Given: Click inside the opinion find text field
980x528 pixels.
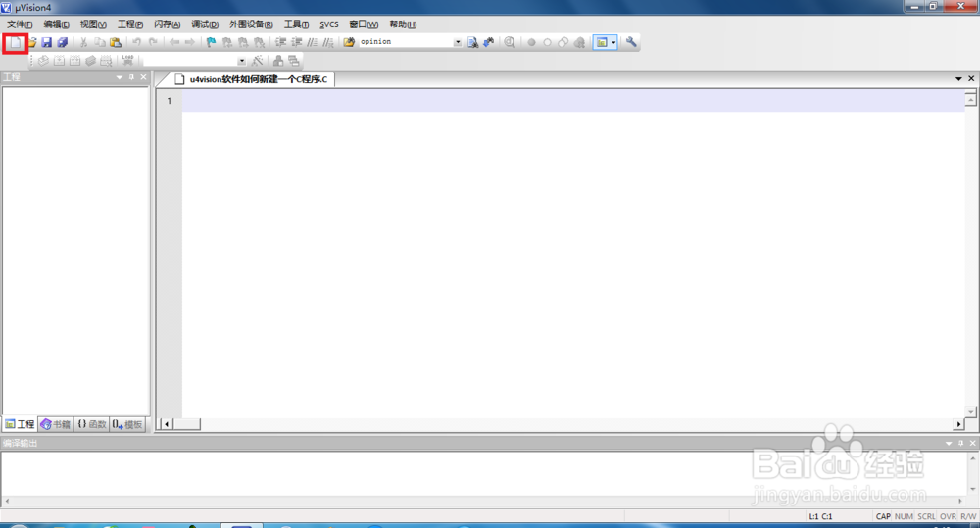Looking at the screenshot, I should 406,42.
